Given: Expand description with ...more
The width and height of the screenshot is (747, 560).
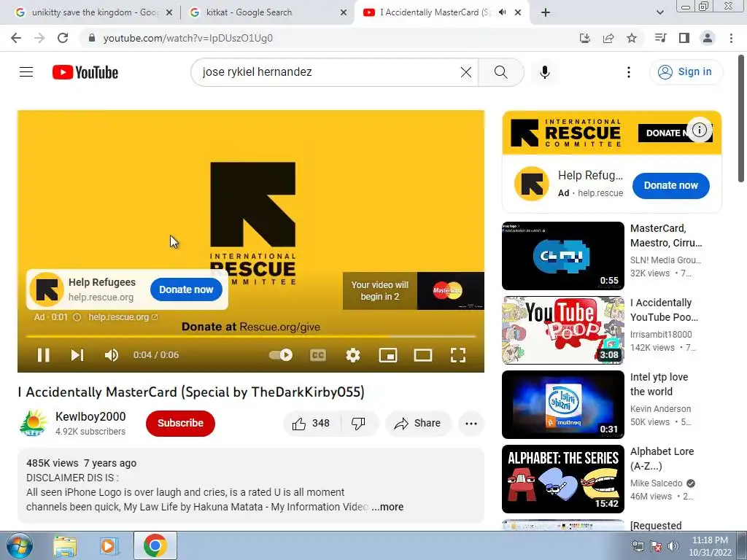Looking at the screenshot, I should pos(387,507).
